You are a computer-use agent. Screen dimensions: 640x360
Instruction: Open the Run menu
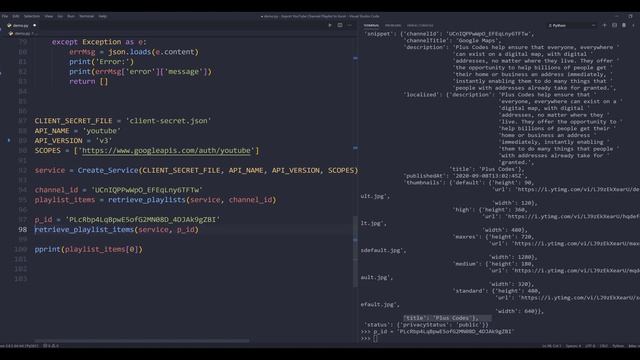(x=71, y=16)
